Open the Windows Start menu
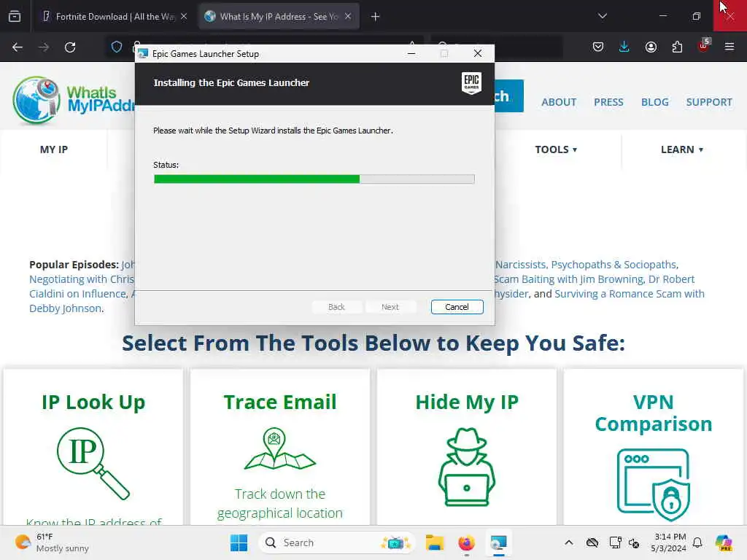Screen dimensions: 747x560 tap(239, 542)
